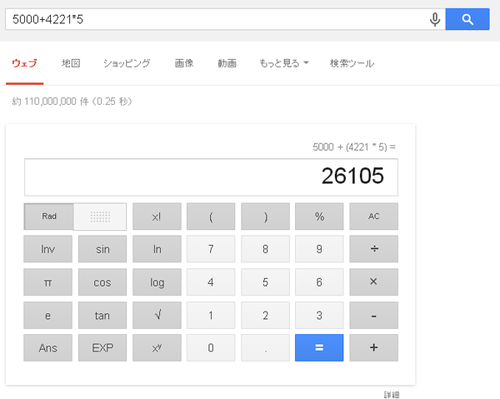Open the ウェブ tab
Image resolution: width=500 pixels, height=399 pixels.
(24, 63)
